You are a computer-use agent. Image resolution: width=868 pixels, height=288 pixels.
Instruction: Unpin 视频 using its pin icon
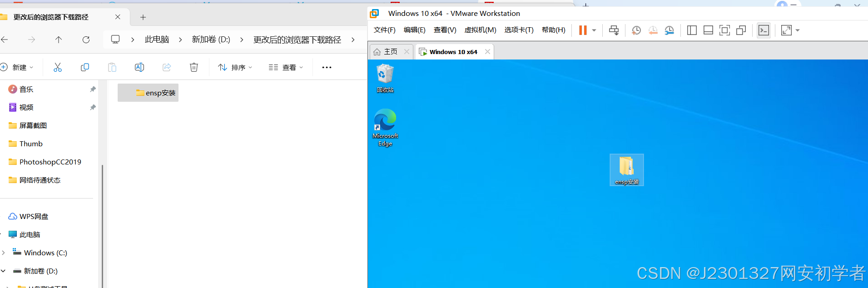point(93,107)
